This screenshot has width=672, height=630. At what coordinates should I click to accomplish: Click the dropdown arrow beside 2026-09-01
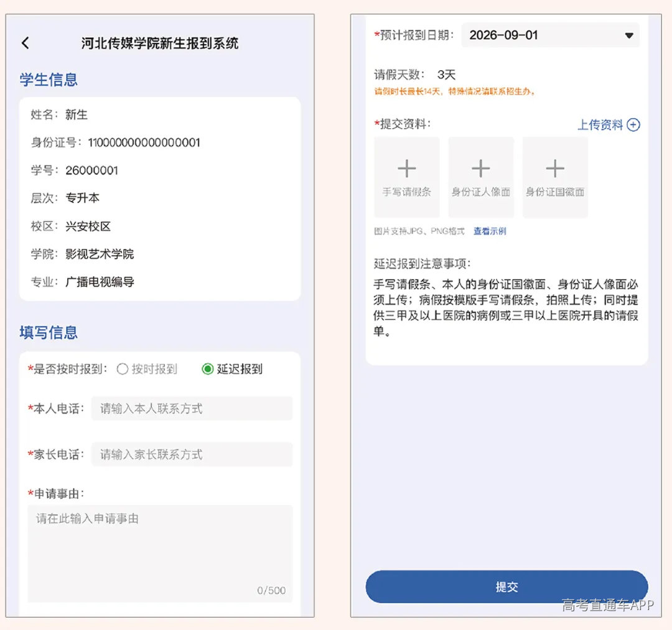(628, 35)
